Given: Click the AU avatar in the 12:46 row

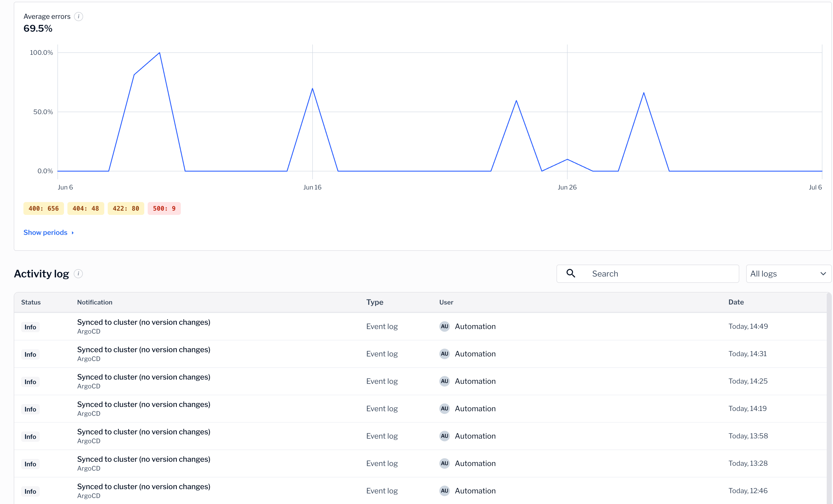Looking at the screenshot, I should [x=444, y=491].
